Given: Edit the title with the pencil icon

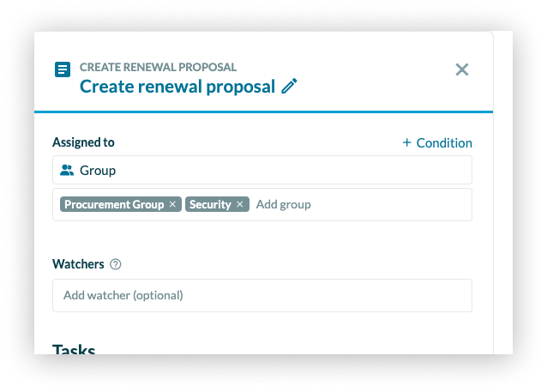Looking at the screenshot, I should coord(290,87).
